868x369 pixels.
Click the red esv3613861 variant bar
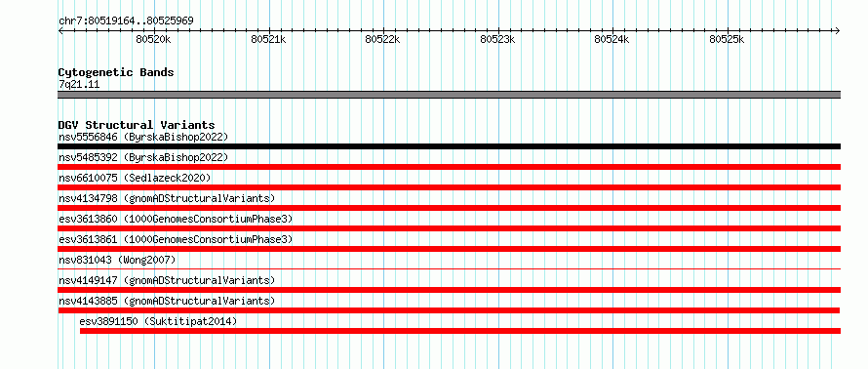pos(449,249)
